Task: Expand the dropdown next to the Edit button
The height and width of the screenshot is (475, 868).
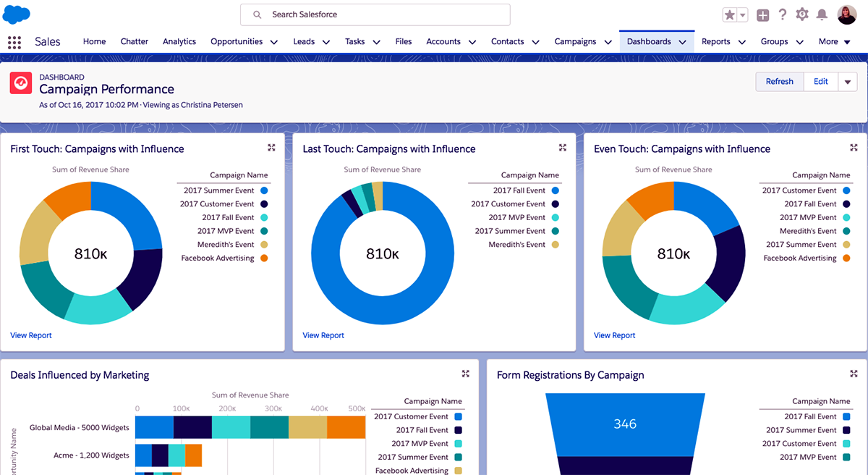Action: [x=848, y=82]
